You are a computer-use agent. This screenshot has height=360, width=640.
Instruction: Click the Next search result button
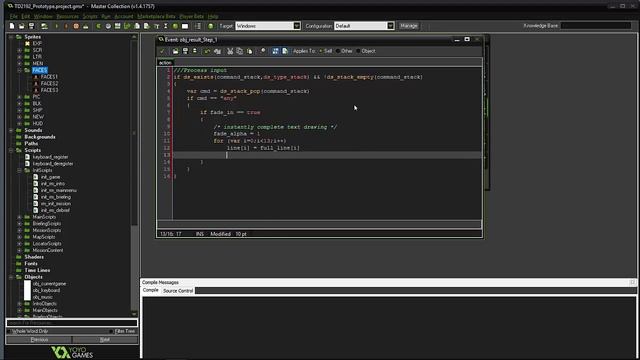(105, 340)
